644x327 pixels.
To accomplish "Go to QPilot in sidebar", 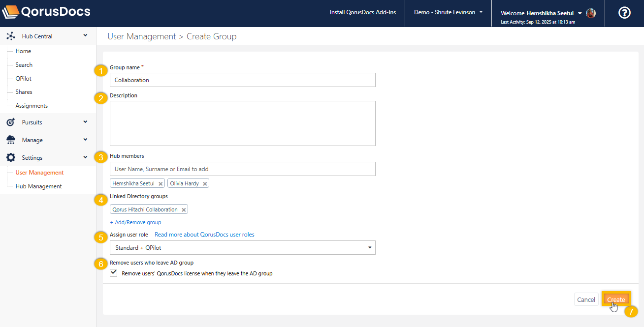I will (24, 79).
